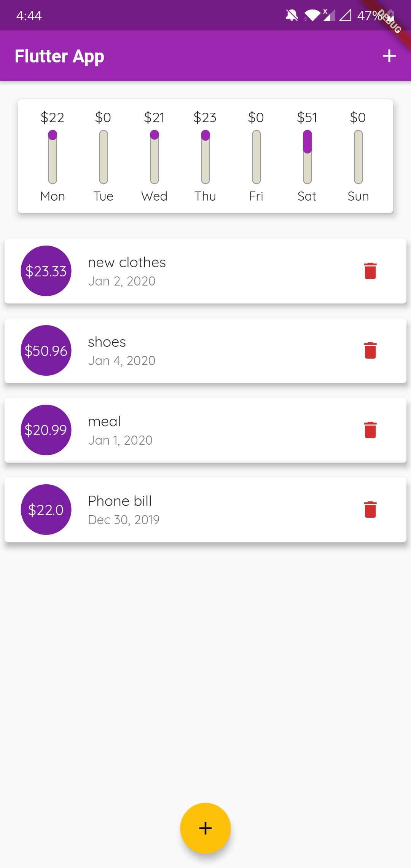
Task: Delete the Phone bill entry
Action: pos(370,510)
